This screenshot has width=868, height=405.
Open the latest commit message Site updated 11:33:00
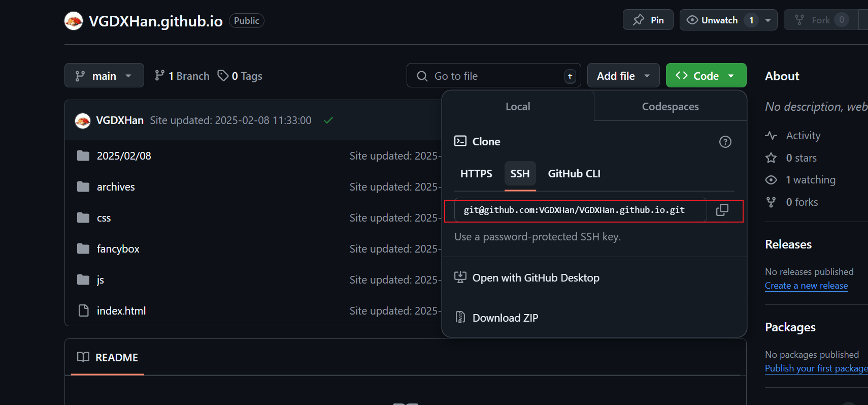[x=230, y=120]
